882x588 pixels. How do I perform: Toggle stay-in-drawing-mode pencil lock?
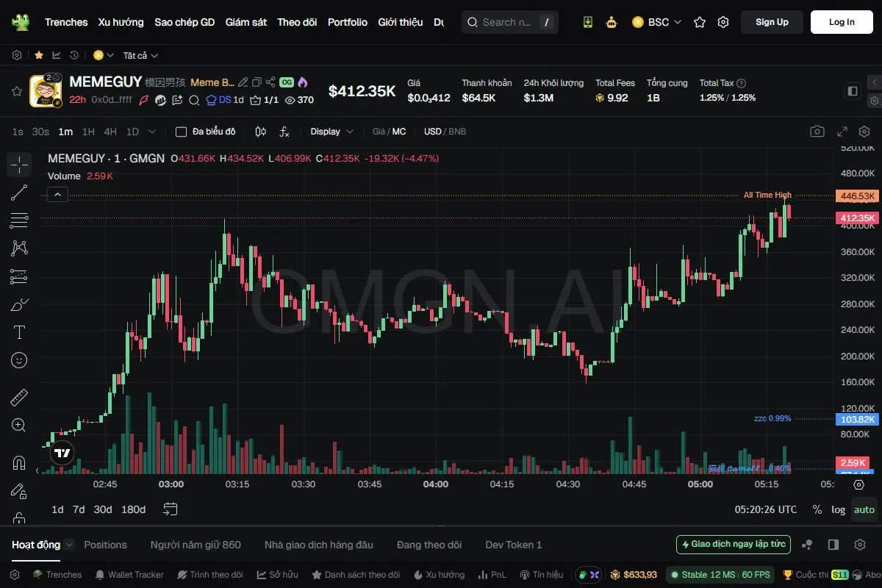point(19,491)
